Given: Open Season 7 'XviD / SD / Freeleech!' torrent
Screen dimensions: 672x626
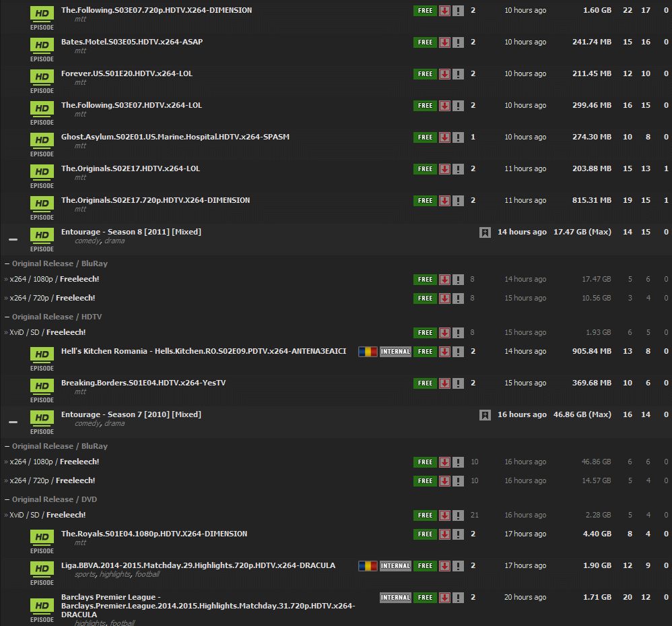Looking at the screenshot, I should (48, 515).
